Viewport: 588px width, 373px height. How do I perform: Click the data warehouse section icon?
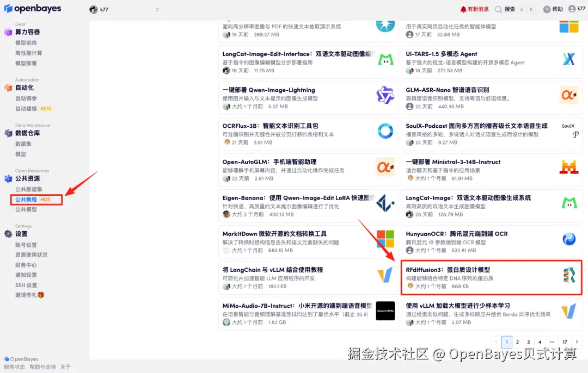8,133
